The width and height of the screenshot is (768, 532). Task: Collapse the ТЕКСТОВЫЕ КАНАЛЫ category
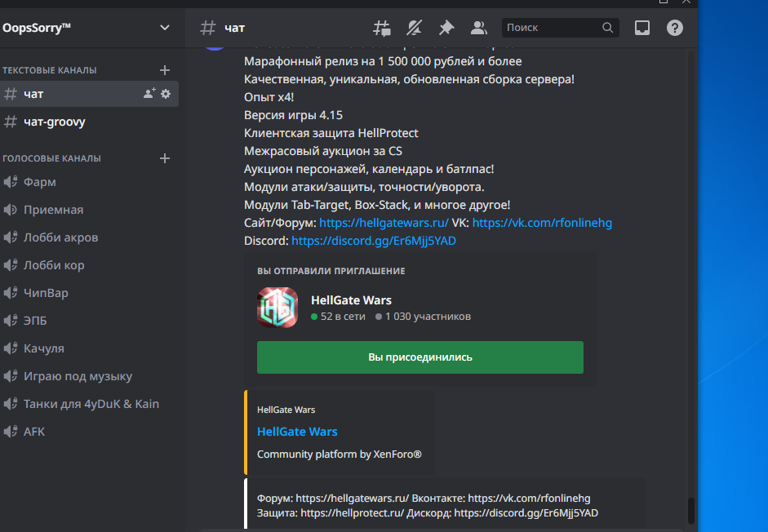pos(50,70)
